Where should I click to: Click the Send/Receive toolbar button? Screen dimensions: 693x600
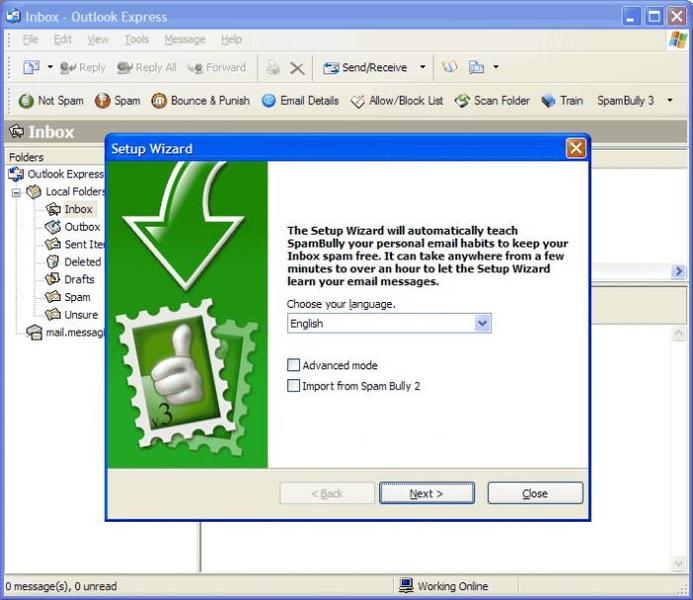(365, 68)
